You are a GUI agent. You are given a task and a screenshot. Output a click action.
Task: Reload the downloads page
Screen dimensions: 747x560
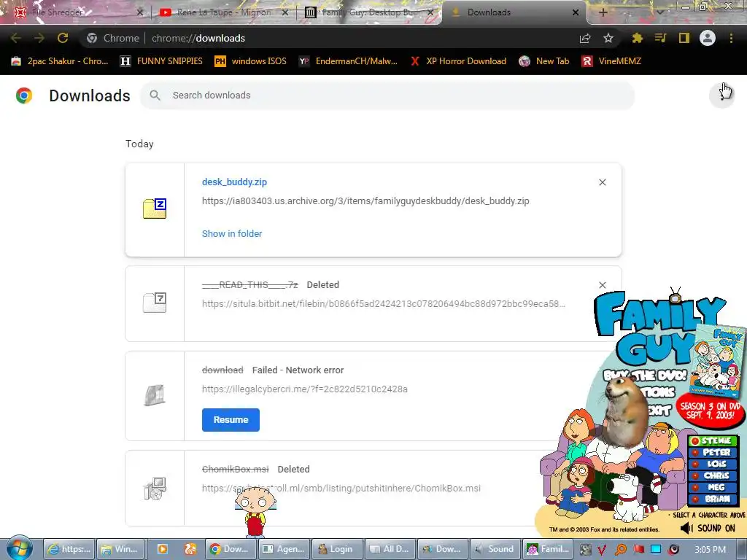63,38
